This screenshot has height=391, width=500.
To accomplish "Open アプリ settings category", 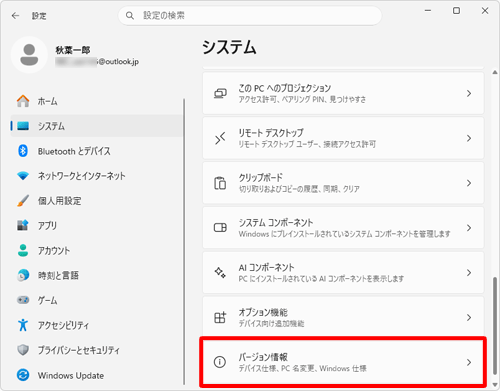I will point(97,225).
